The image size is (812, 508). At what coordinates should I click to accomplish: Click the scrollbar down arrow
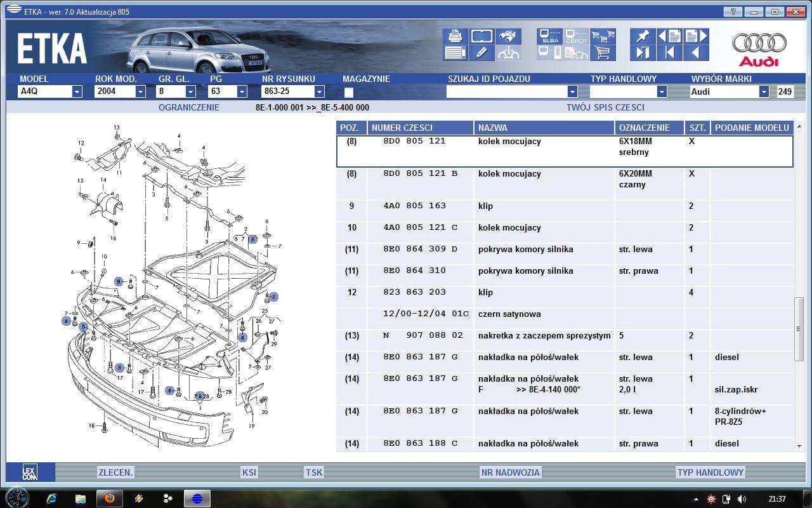pos(799,447)
